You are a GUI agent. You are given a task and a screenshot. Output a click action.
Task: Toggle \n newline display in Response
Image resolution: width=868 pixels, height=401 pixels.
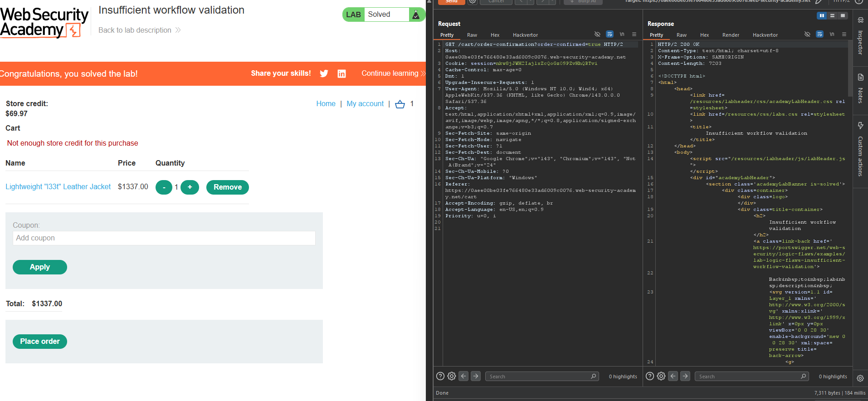click(832, 34)
